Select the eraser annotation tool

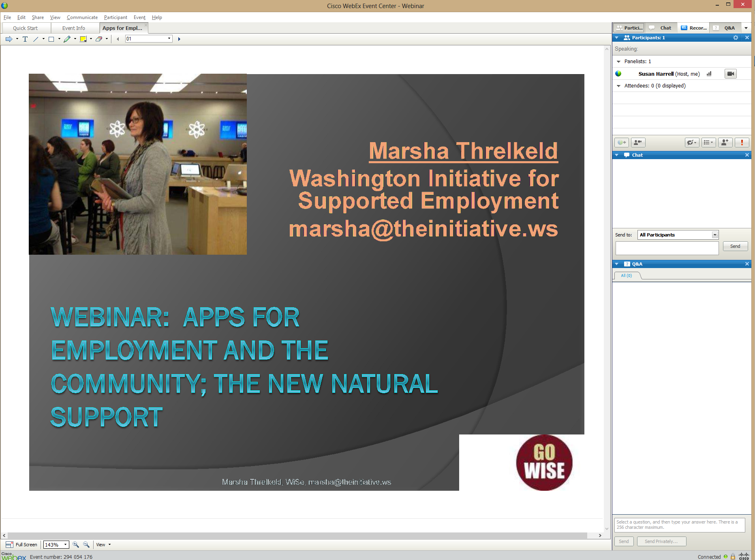[99, 39]
